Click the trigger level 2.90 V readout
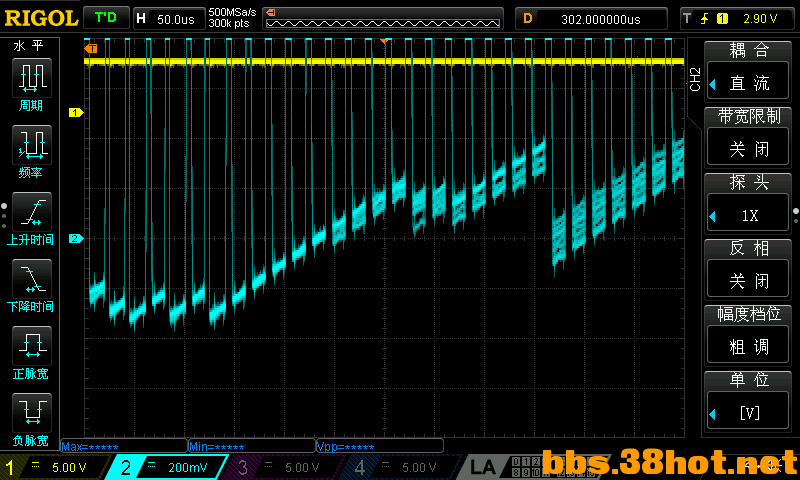800x480 pixels. [760, 19]
